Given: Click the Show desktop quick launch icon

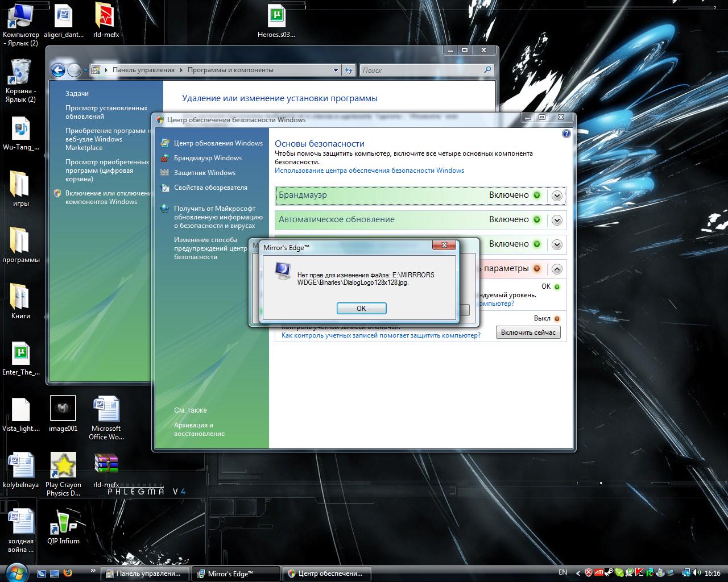Looking at the screenshot, I should (x=55, y=573).
